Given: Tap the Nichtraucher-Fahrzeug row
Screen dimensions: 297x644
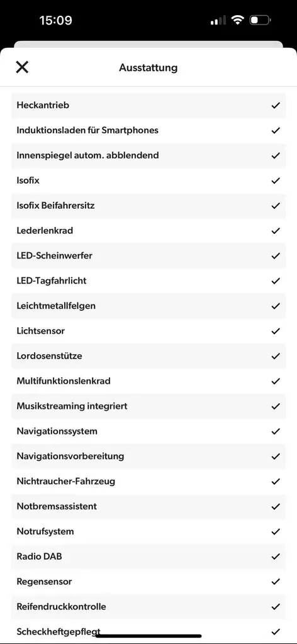Looking at the screenshot, I should tap(148, 481).
